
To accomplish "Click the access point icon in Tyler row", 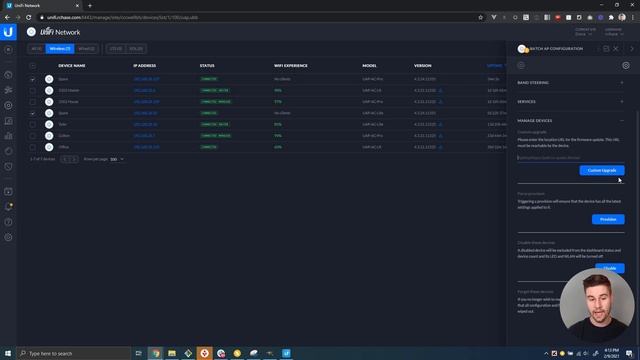I will tap(49, 124).
